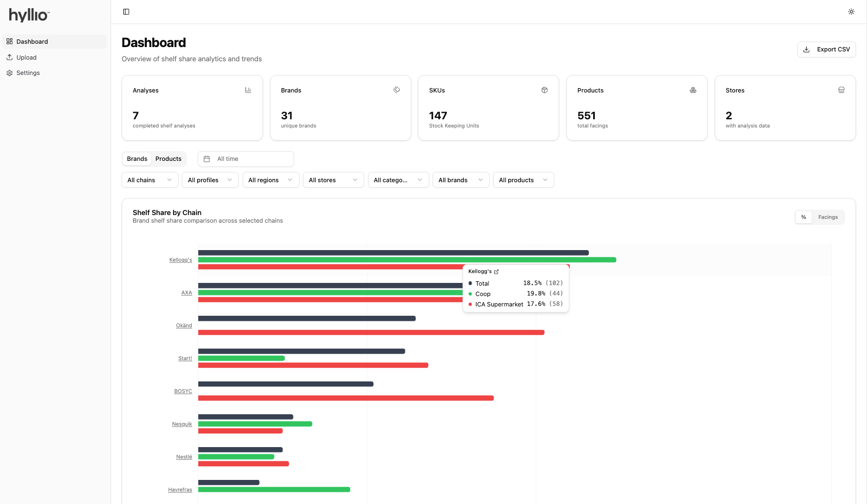
Task: Open the All time date picker
Action: pos(246,159)
